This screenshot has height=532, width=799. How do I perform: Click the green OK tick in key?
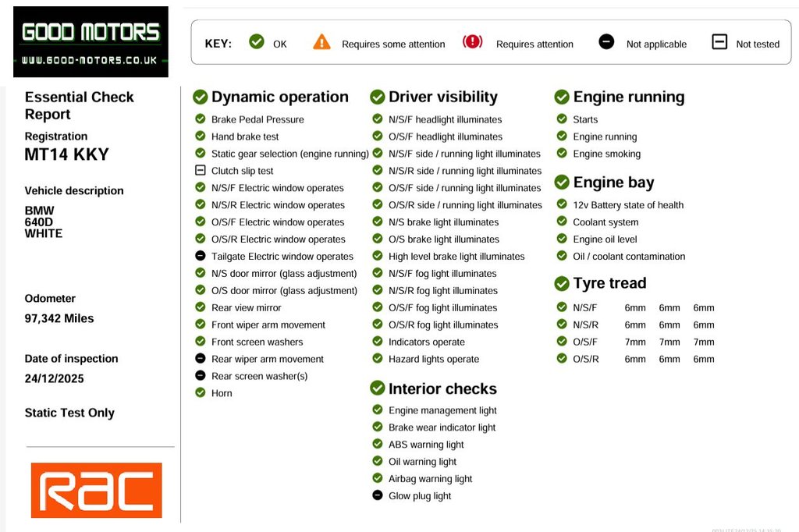pos(257,42)
